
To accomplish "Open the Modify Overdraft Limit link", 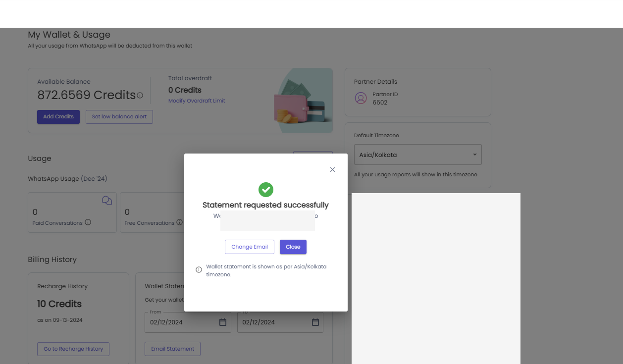I will point(197,101).
